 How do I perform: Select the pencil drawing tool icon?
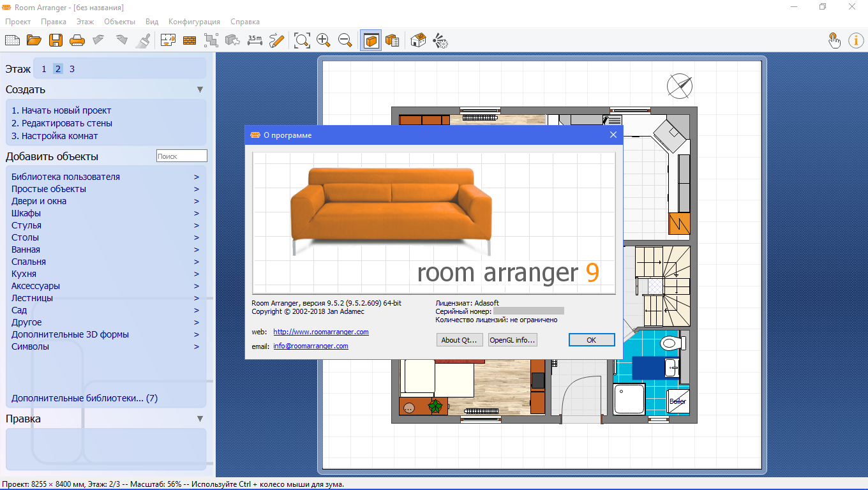[276, 40]
